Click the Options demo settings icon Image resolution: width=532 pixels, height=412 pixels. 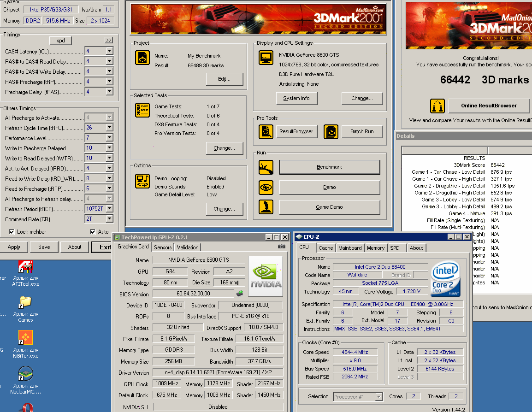[x=142, y=181]
